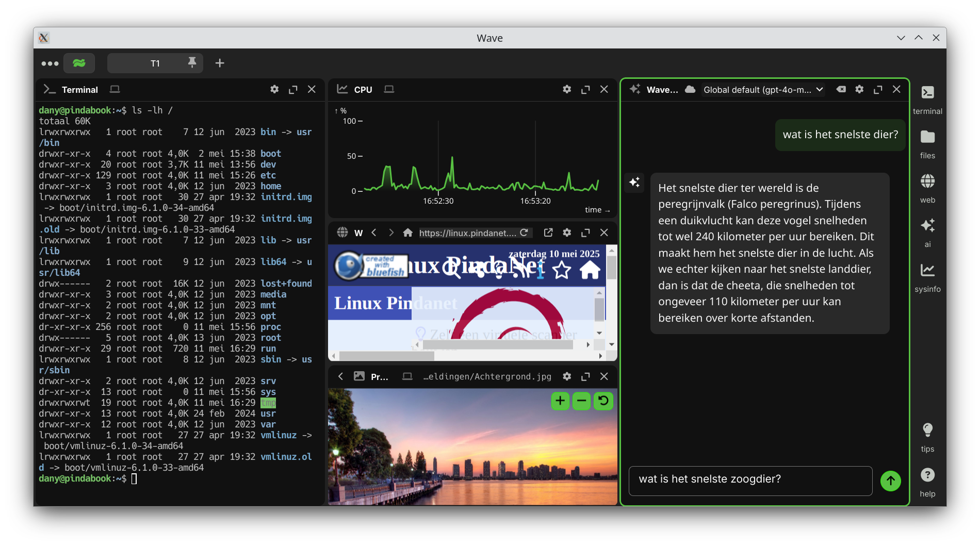Magnify the preview block

coord(585,376)
